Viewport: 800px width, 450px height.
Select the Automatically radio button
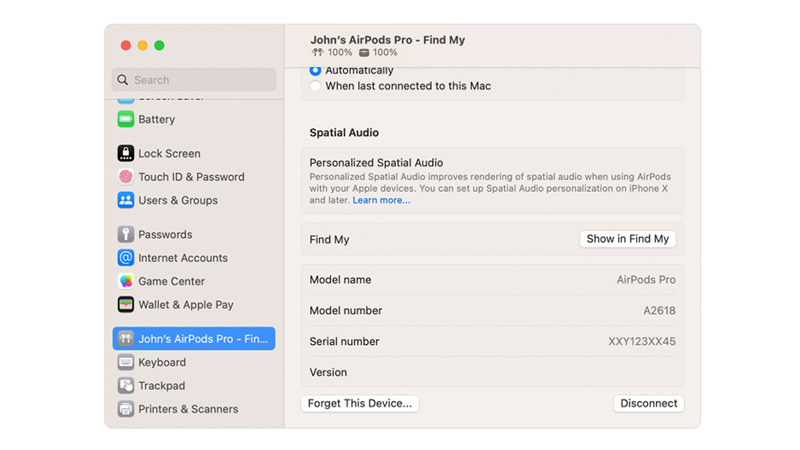coord(315,70)
